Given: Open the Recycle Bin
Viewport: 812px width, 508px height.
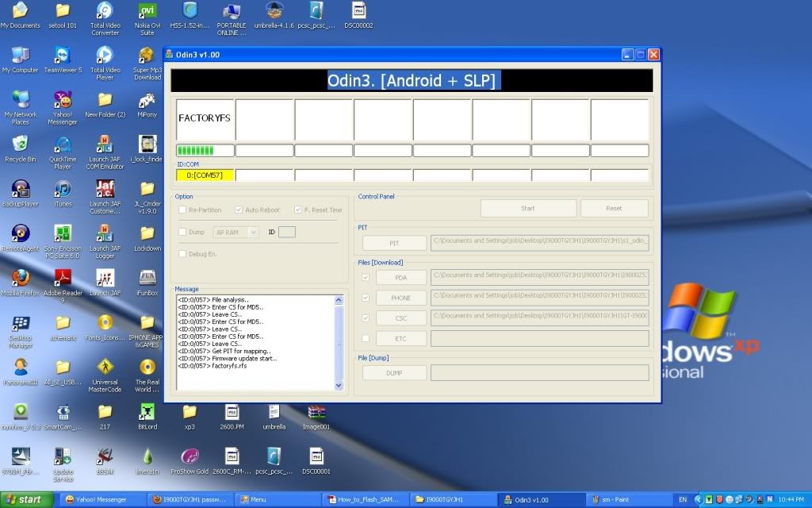Looking at the screenshot, I should [20, 149].
